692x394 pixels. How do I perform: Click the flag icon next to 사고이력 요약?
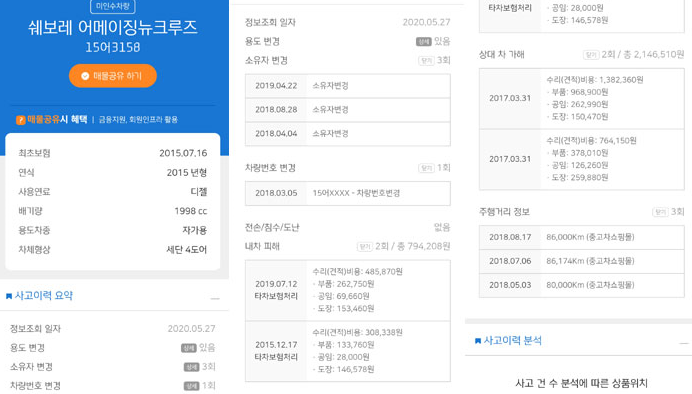tap(9, 296)
